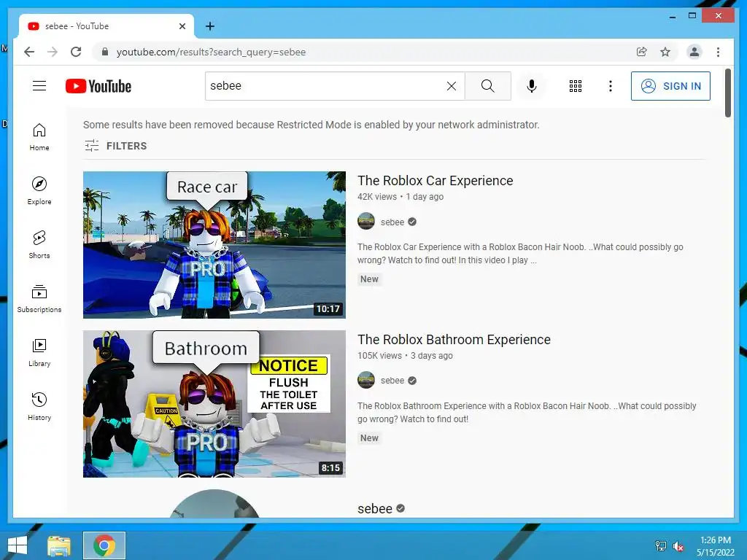Share this page from the address bar
747x560 pixels.
click(642, 52)
